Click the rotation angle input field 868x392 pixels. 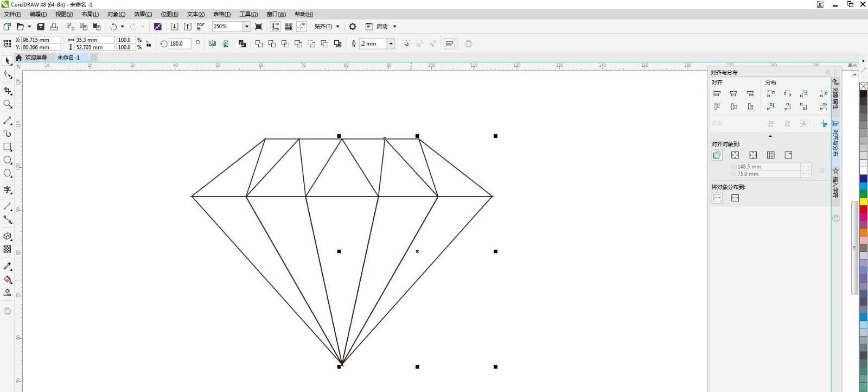[x=178, y=43]
